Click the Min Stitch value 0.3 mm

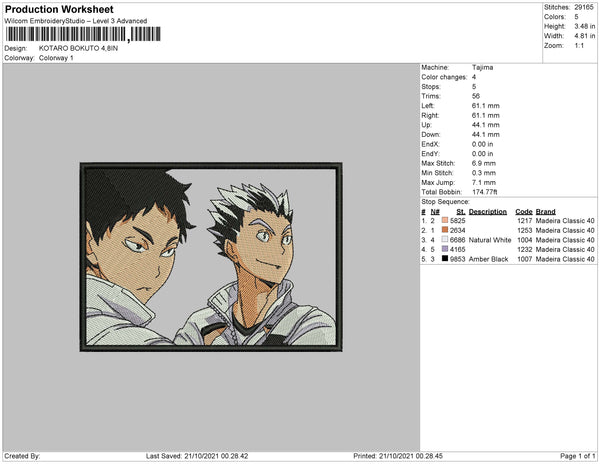(484, 173)
